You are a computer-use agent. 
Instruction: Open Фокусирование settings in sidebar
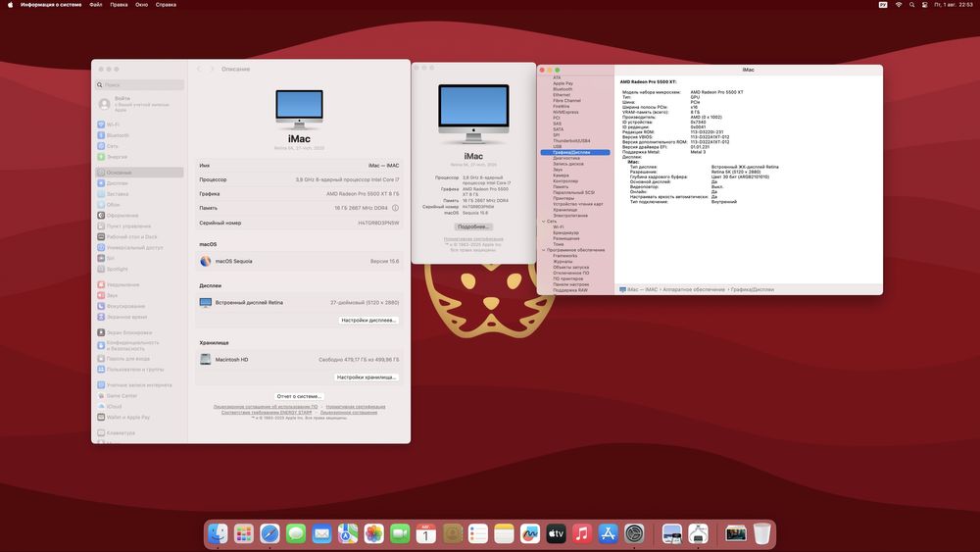(125, 306)
